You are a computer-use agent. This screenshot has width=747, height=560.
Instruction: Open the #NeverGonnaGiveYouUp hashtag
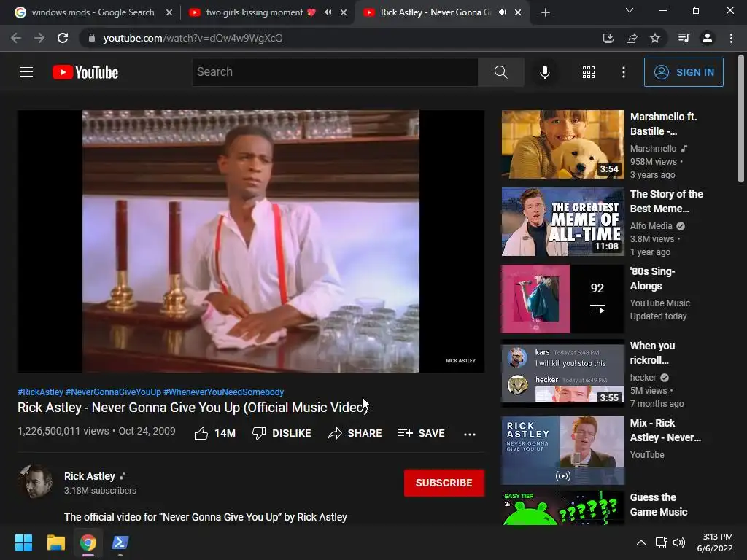[113, 392]
